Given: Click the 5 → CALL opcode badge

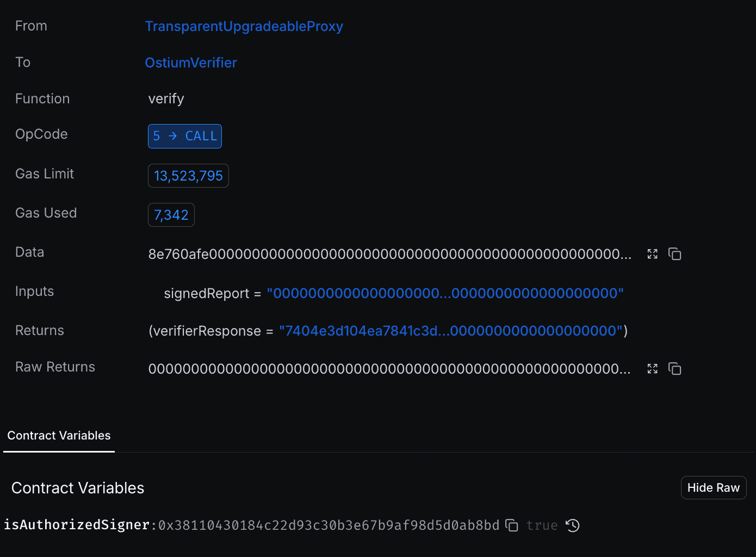Looking at the screenshot, I should click(x=185, y=136).
